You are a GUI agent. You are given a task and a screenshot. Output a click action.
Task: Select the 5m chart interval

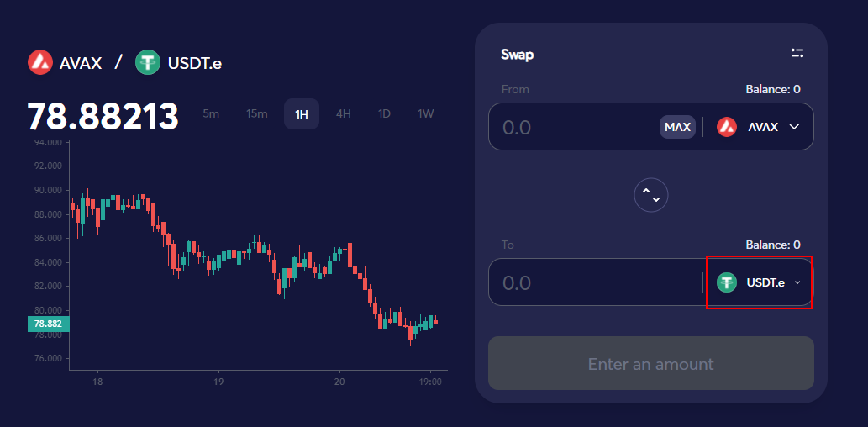click(x=211, y=114)
